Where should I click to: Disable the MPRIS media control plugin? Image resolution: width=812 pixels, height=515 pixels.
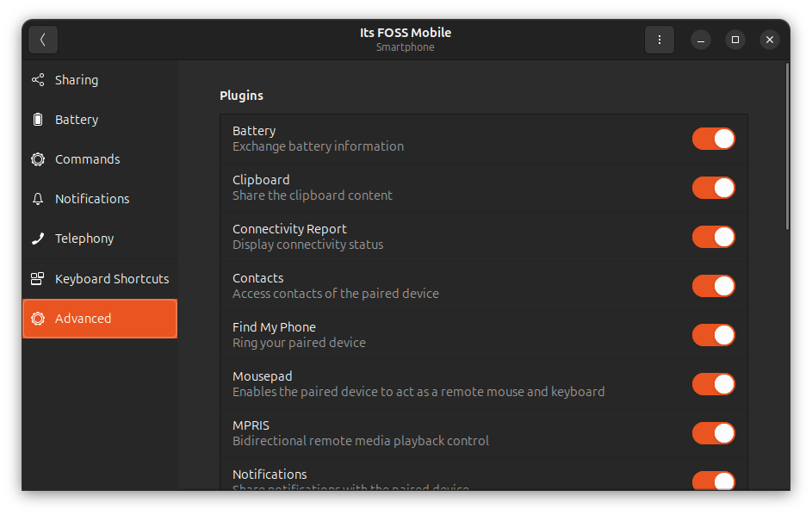click(713, 433)
